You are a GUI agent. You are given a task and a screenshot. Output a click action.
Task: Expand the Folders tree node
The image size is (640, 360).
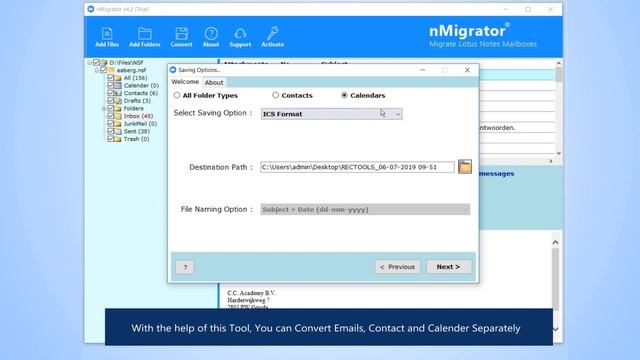tap(104, 109)
